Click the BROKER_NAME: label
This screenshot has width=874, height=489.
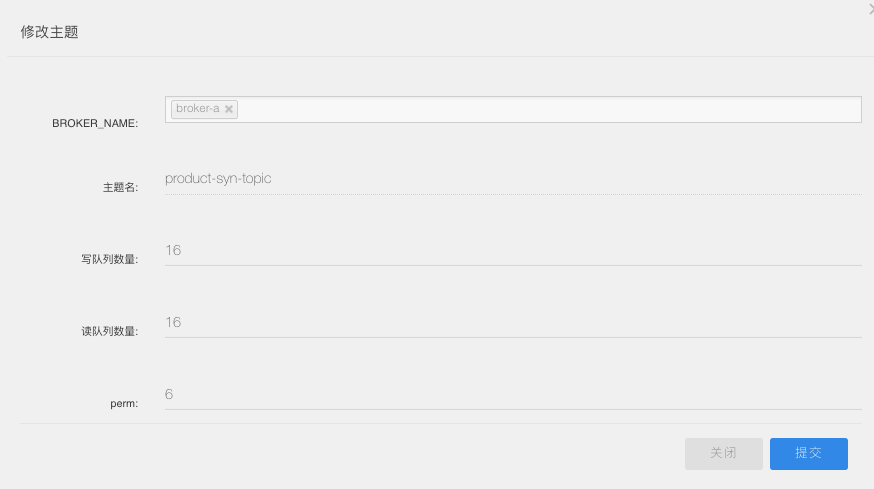(95, 123)
